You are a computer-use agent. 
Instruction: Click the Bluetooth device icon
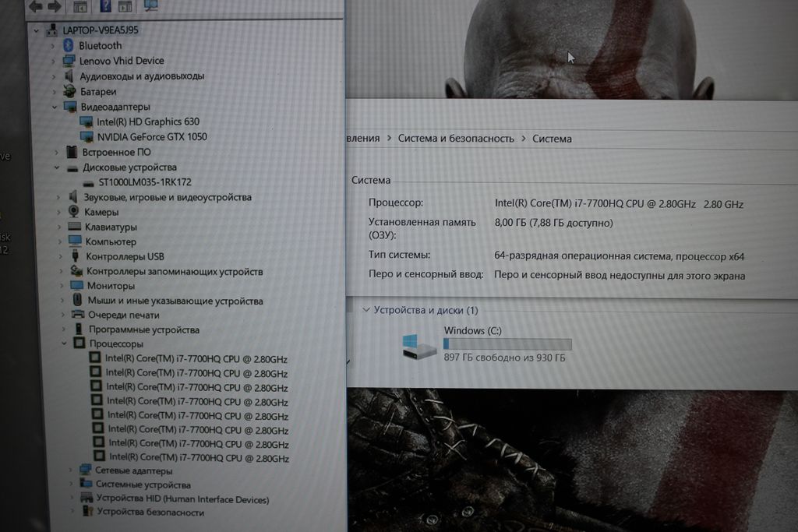tap(68, 46)
